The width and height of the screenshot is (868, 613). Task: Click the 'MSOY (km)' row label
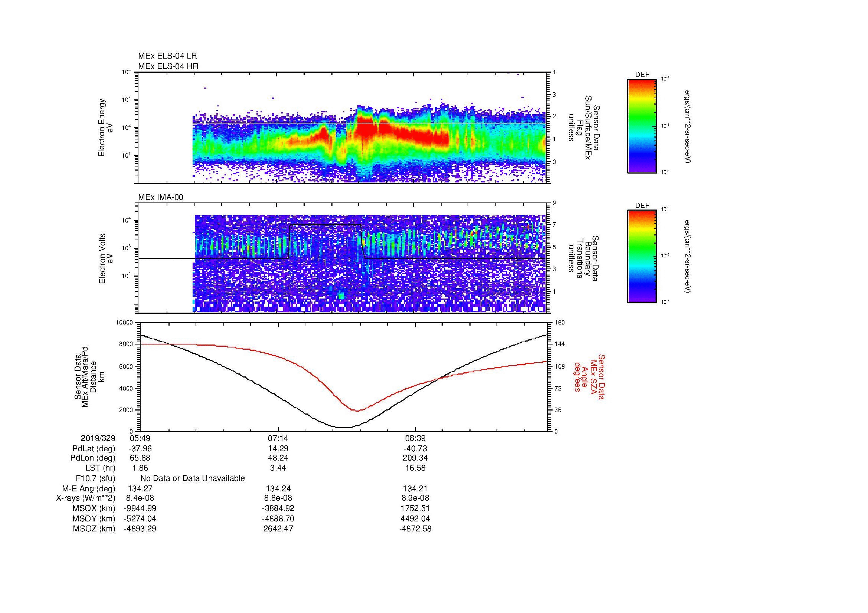(x=94, y=518)
